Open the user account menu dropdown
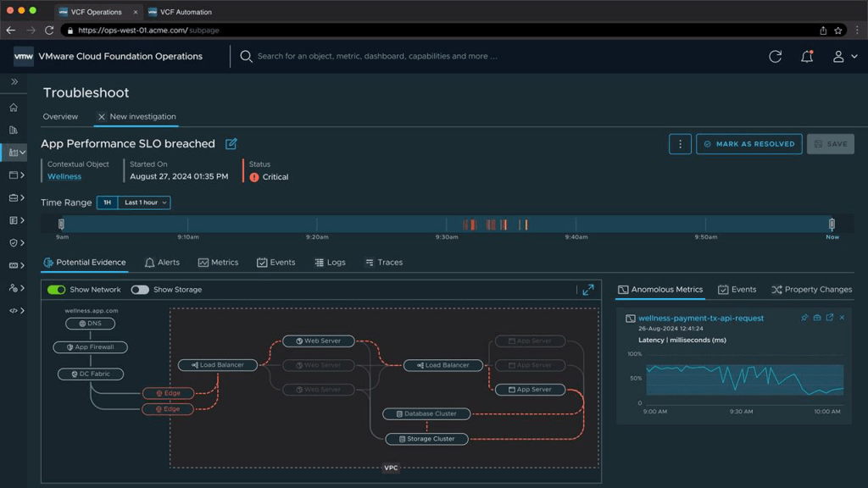The width and height of the screenshot is (868, 488). pos(843,56)
